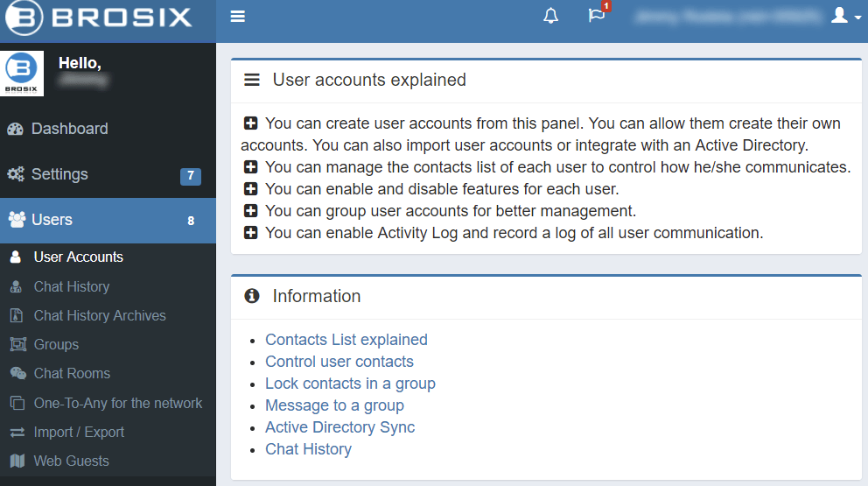Open Control user contacts link
This screenshot has height=486, width=868.
click(339, 362)
